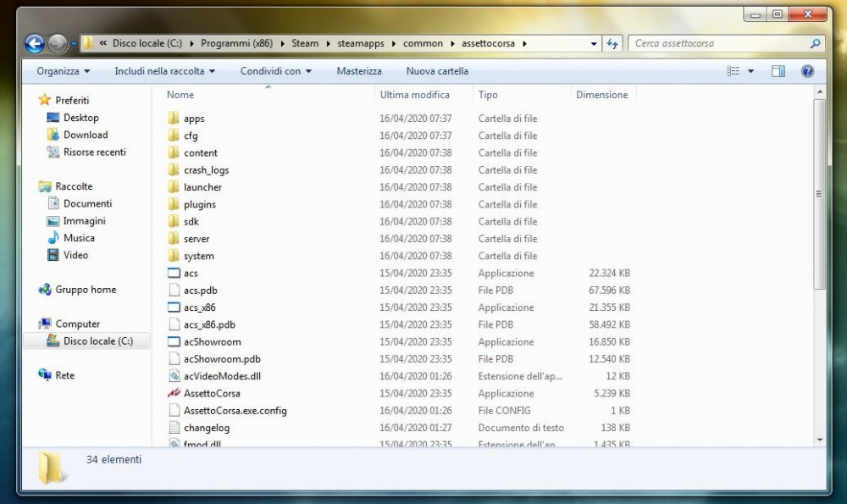Open Help via the question mark icon

pyautogui.click(x=807, y=71)
